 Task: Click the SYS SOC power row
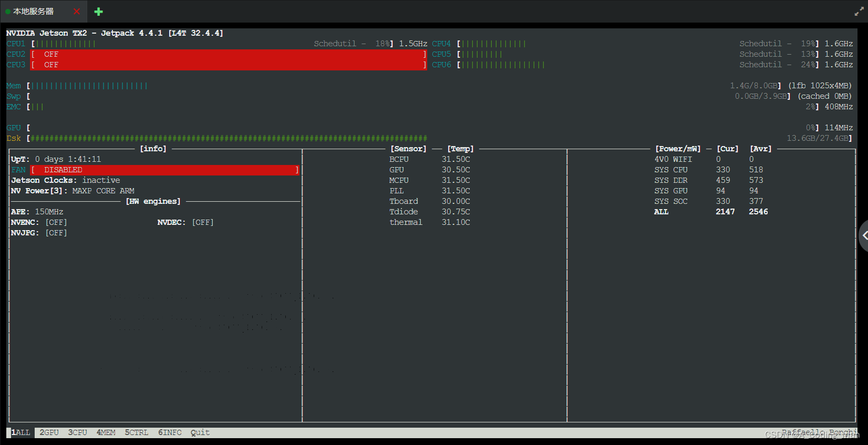709,201
